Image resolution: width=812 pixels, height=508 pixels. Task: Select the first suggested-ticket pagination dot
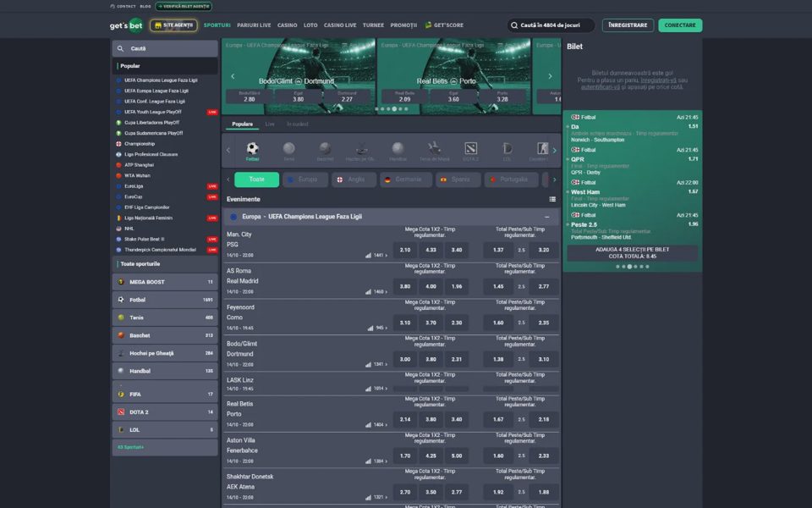[x=617, y=267]
